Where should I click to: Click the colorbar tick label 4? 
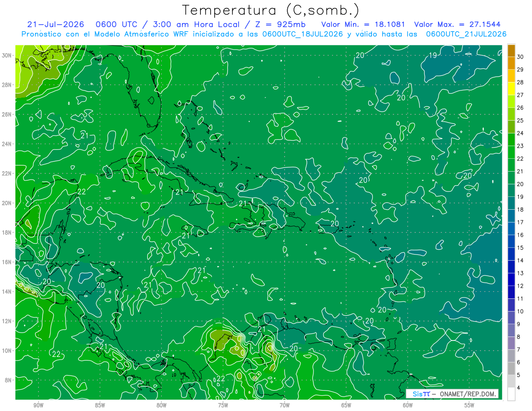pyautogui.click(x=519, y=388)
